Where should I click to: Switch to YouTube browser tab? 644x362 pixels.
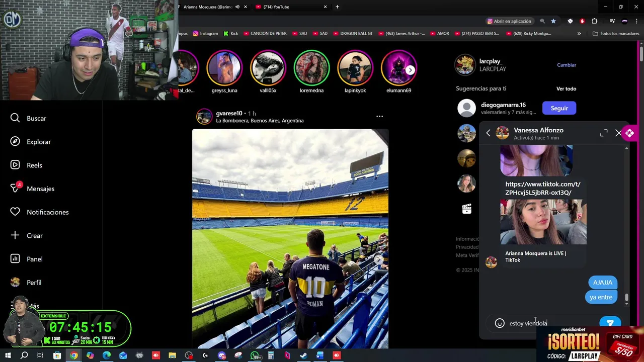click(x=276, y=7)
